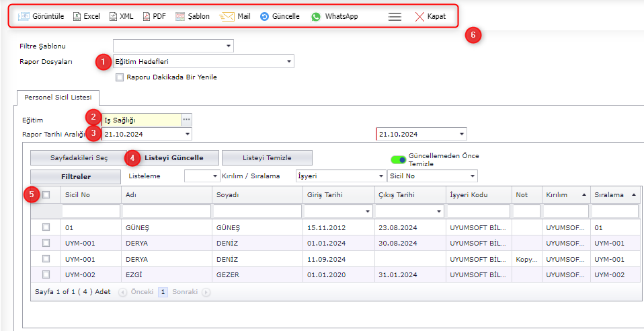Viewport: 644px width, 331px height.
Task: Open the Filtre Şablonu dropdown
Action: pos(229,46)
